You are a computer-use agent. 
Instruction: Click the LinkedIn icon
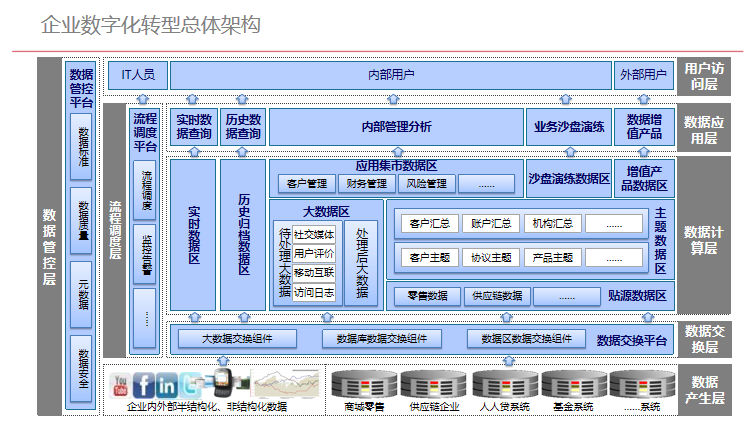(166, 386)
